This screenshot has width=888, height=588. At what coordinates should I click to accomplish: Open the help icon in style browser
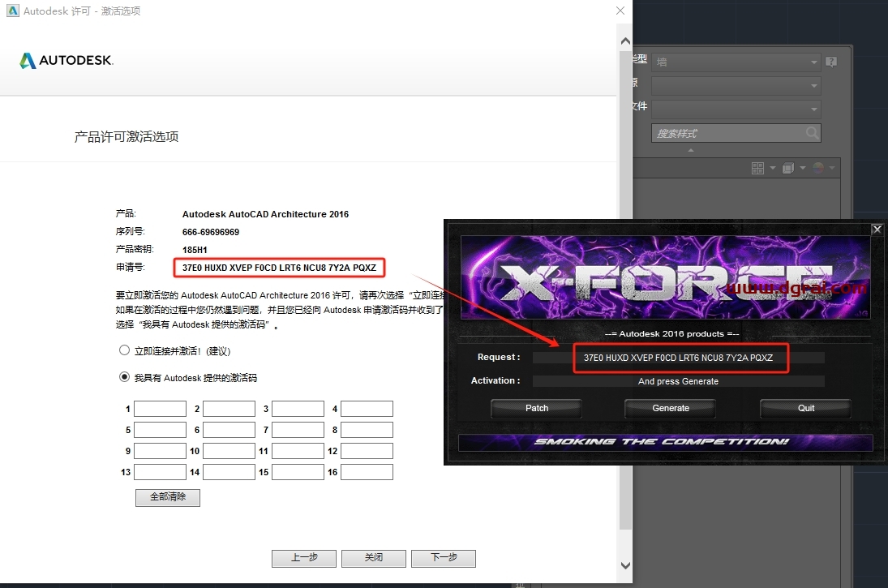pos(831,62)
